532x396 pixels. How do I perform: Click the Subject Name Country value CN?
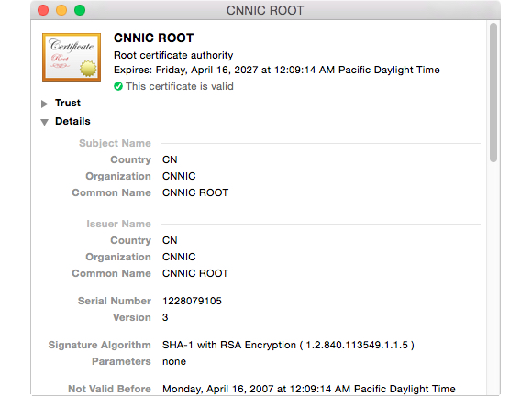[170, 159]
